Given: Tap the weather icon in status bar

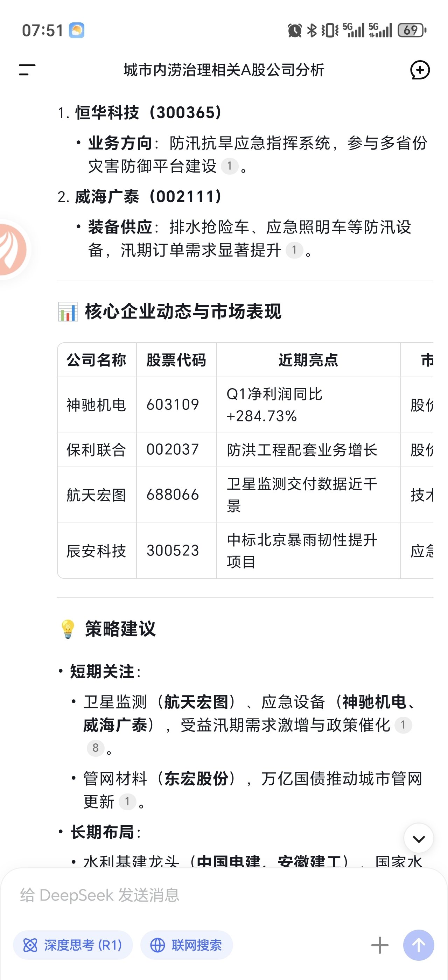Looking at the screenshot, I should pos(76,30).
